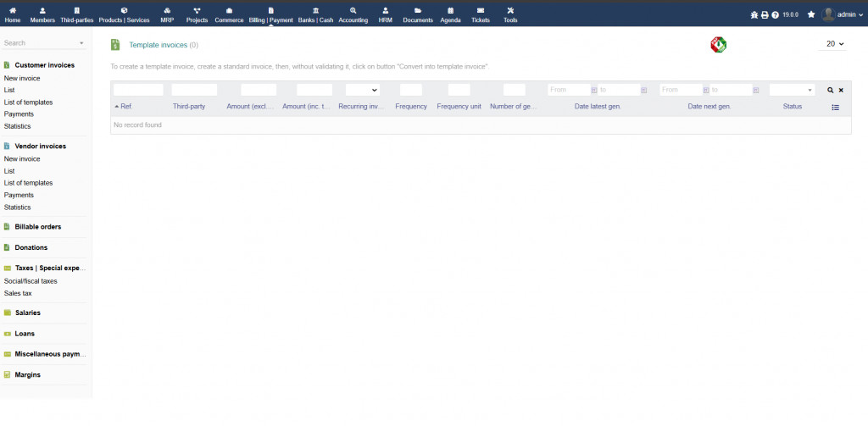Open calendar for Date latest gen. From
Image resolution: width=868 pixels, height=426 pixels.
[x=594, y=90]
